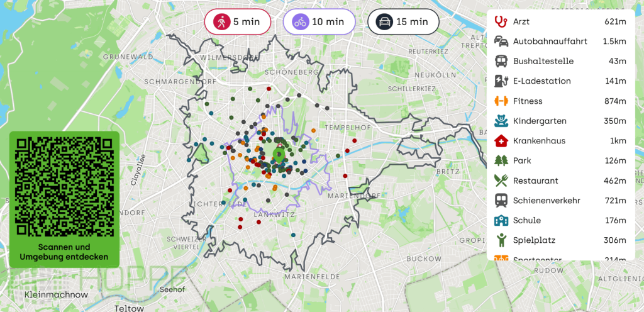Toggle the 15 min driving isochrone

[403, 22]
